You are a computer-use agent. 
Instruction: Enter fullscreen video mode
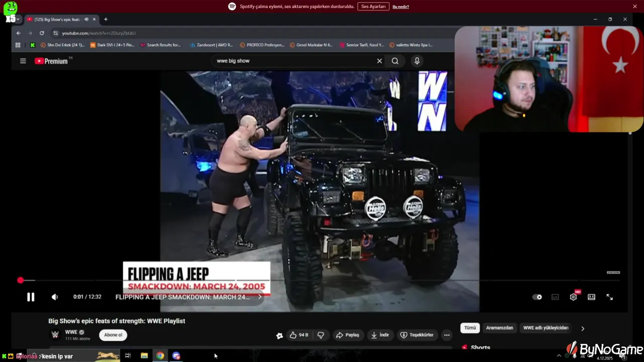(609, 297)
